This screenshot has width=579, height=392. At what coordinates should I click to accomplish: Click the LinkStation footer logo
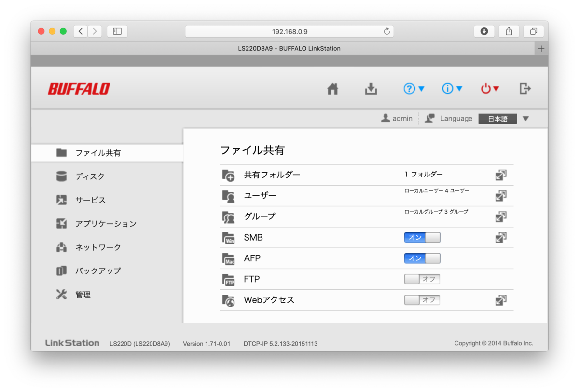(72, 343)
